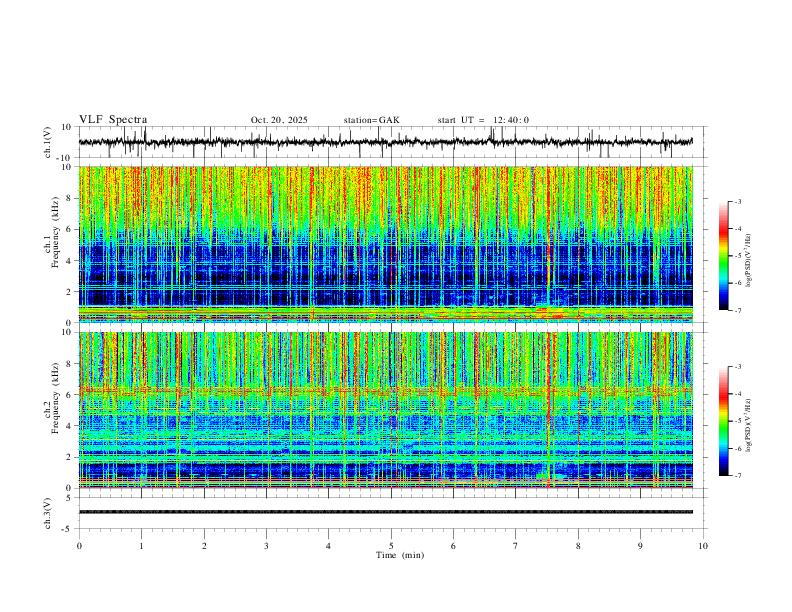Click the '-3' label on ch.1 color bar
The width and height of the screenshot is (792, 612).
click(737, 201)
